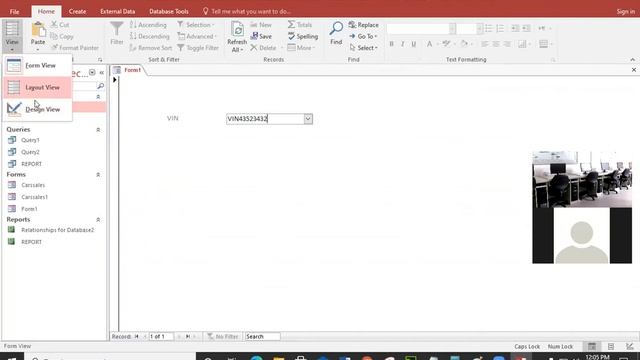Open the REPORT item under Reports
Viewport: 640px width, 360px height.
click(x=31, y=242)
